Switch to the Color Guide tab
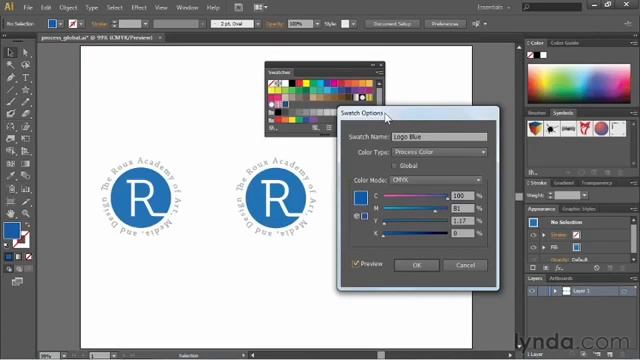The image size is (640, 360). click(x=564, y=43)
